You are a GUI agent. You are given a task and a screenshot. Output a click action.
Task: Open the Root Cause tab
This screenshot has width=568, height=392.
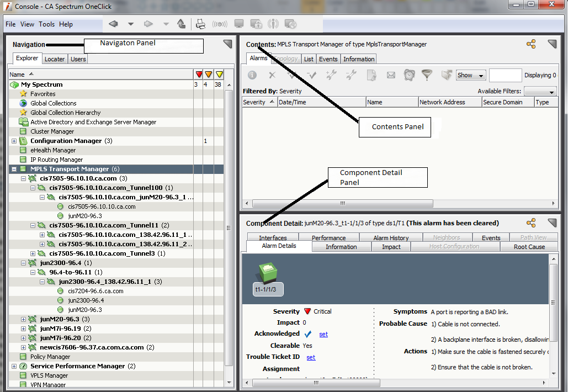[529, 247]
